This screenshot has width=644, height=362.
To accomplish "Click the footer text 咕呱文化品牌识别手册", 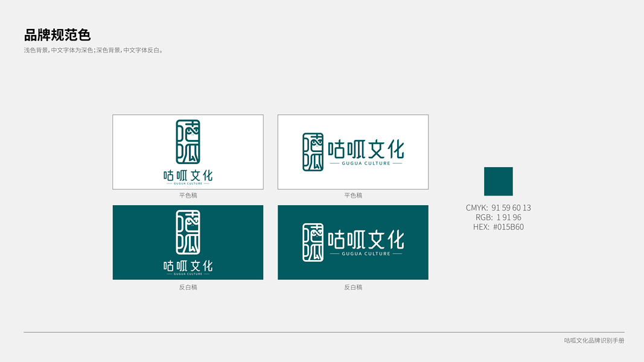I will pyautogui.click(x=594, y=341).
